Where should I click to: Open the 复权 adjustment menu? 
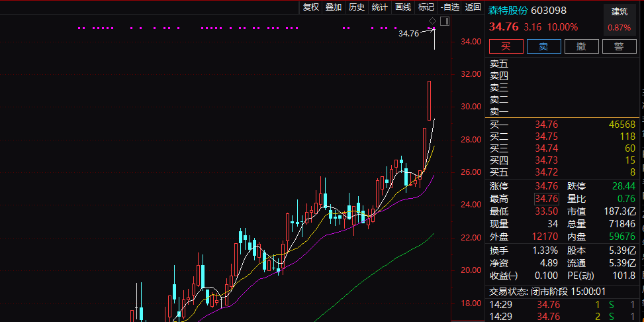[x=311, y=7]
